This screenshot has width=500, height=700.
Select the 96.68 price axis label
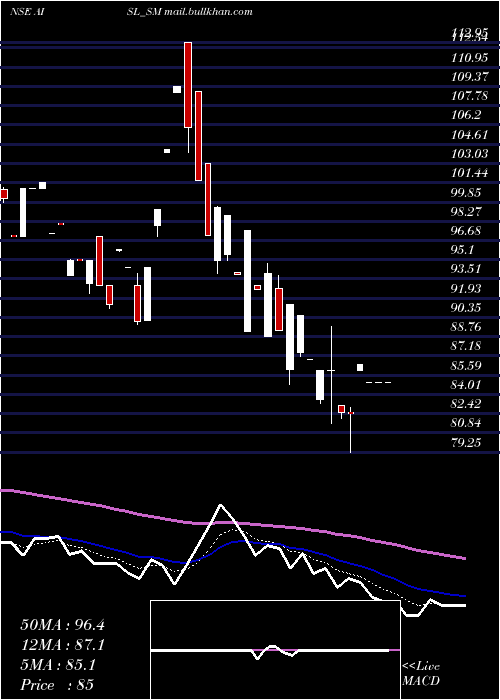467,231
